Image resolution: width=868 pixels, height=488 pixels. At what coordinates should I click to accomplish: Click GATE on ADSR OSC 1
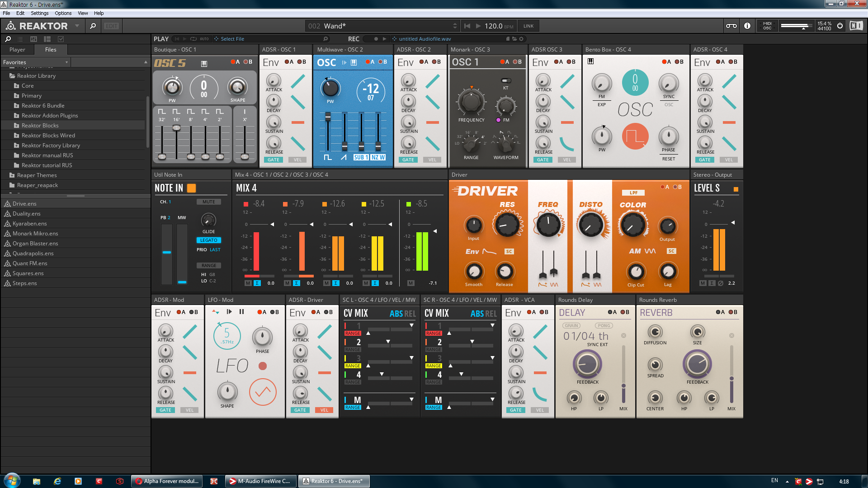click(x=274, y=160)
